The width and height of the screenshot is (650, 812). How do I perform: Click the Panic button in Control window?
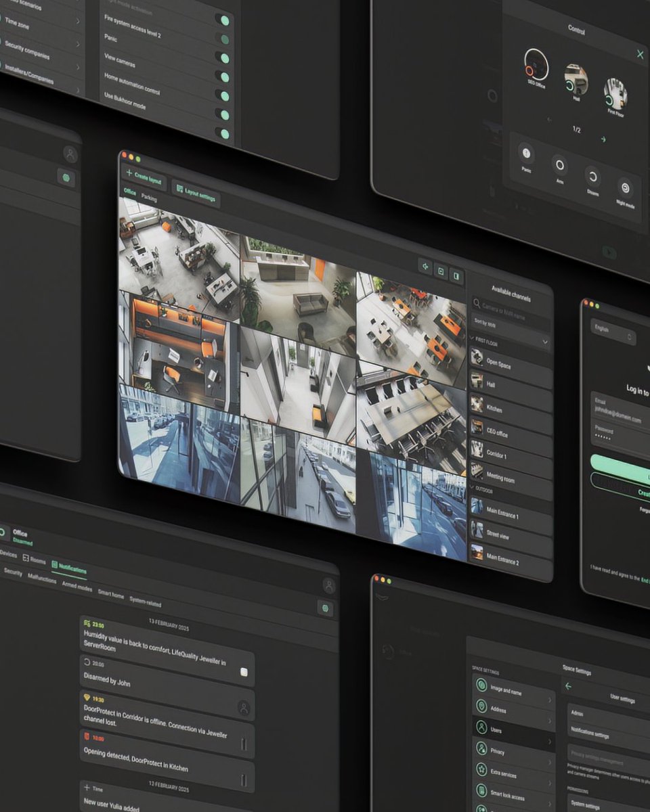click(x=526, y=157)
